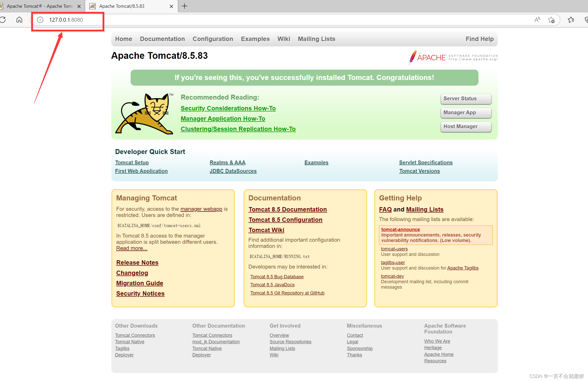The height and width of the screenshot is (381, 588).
Task: Open Wiki in the top nav bar
Action: (x=284, y=39)
